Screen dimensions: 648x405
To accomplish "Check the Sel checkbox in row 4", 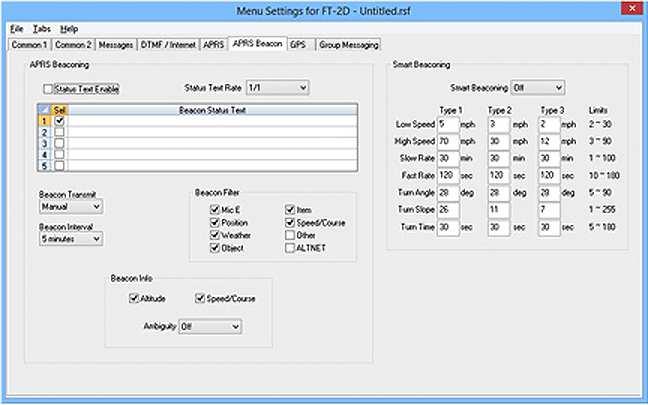I will pos(60,155).
